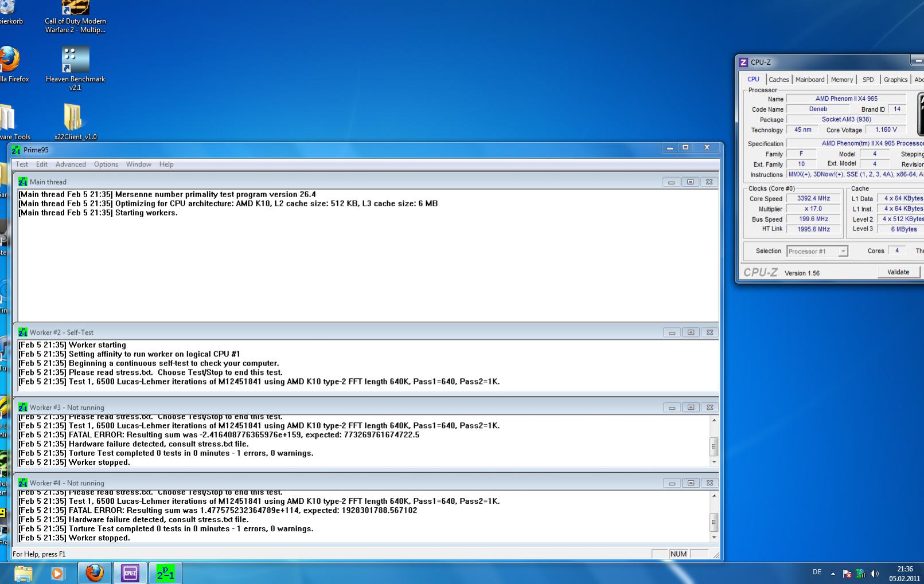The width and height of the screenshot is (924, 584).
Task: Click the 'Starting workers.' line in Main thread
Action: [98, 213]
